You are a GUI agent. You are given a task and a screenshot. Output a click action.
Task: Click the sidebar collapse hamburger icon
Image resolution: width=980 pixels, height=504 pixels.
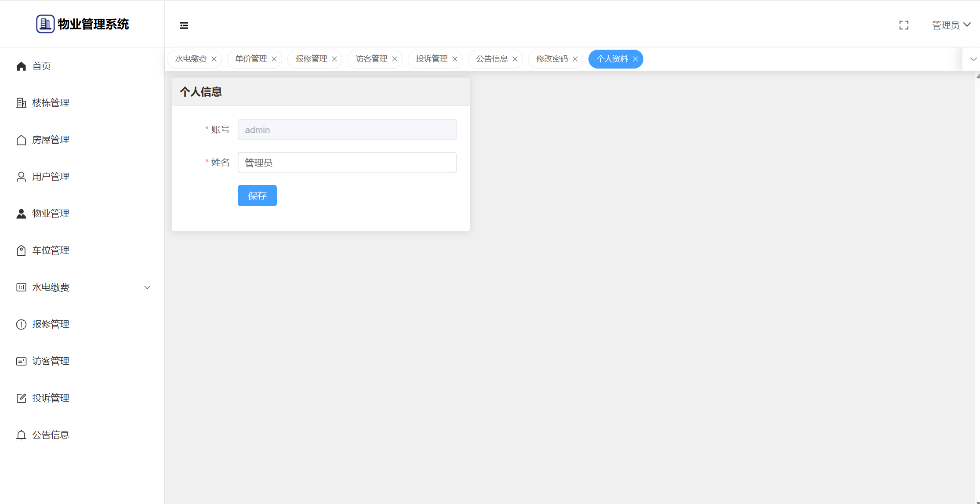pos(184,25)
